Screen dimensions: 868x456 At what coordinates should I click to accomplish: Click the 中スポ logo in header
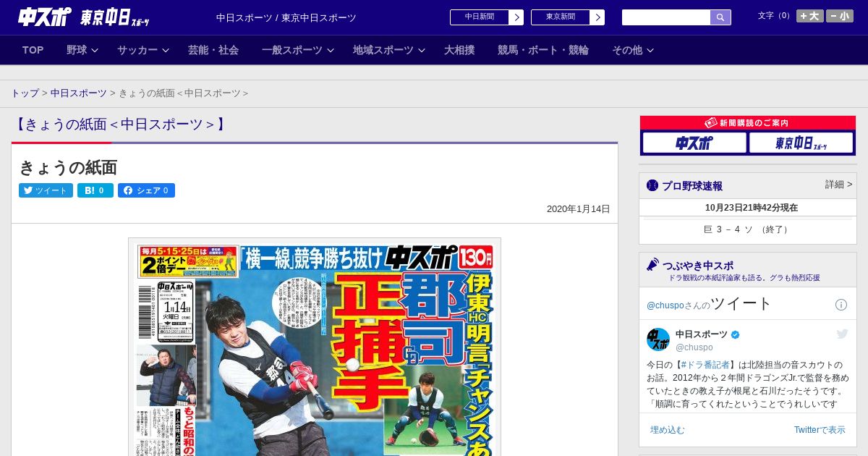[46, 17]
